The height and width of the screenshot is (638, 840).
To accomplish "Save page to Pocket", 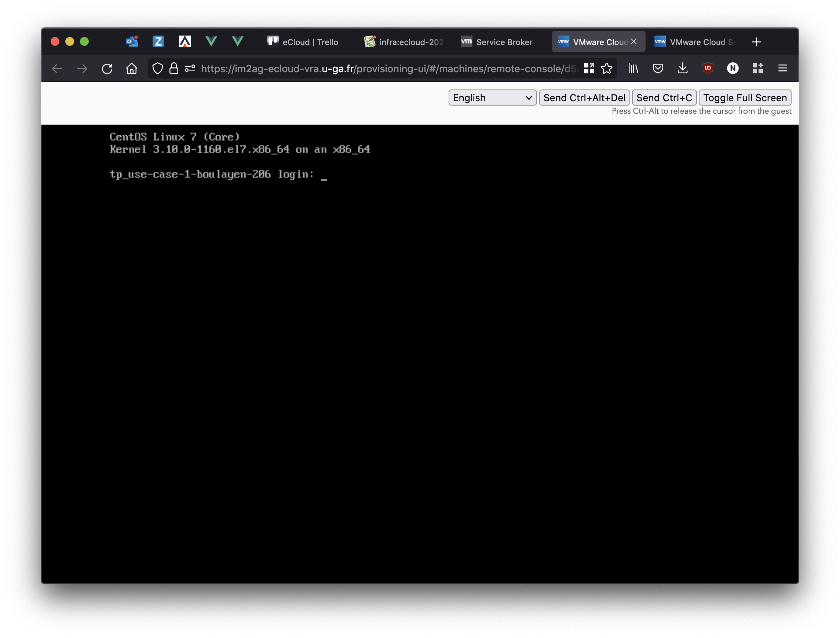I will point(658,69).
